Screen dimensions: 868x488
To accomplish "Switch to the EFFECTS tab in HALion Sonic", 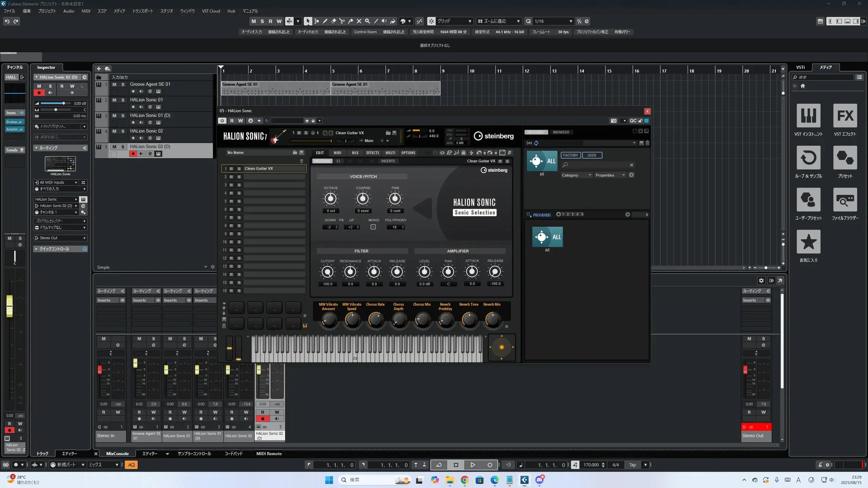I will coord(372,153).
